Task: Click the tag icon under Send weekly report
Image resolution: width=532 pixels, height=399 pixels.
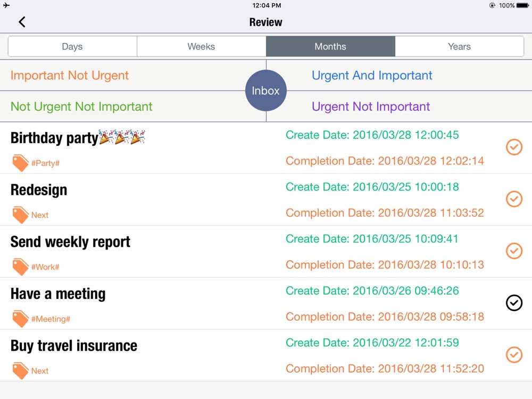Action: coord(20,267)
